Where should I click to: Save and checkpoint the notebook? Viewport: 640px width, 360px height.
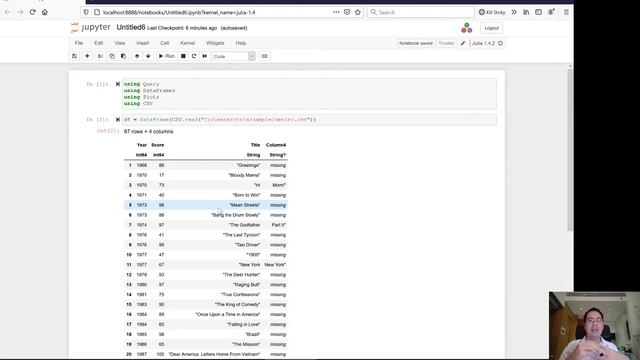pos(74,56)
